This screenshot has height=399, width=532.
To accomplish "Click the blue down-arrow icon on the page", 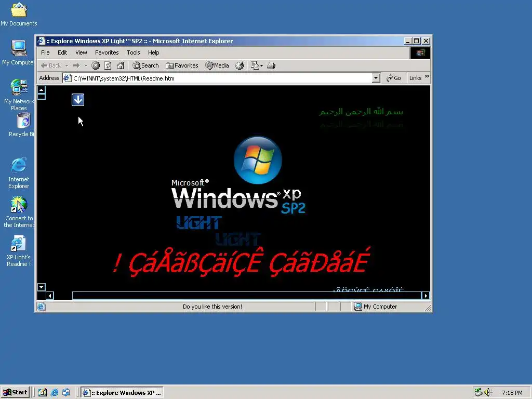I will (78, 100).
